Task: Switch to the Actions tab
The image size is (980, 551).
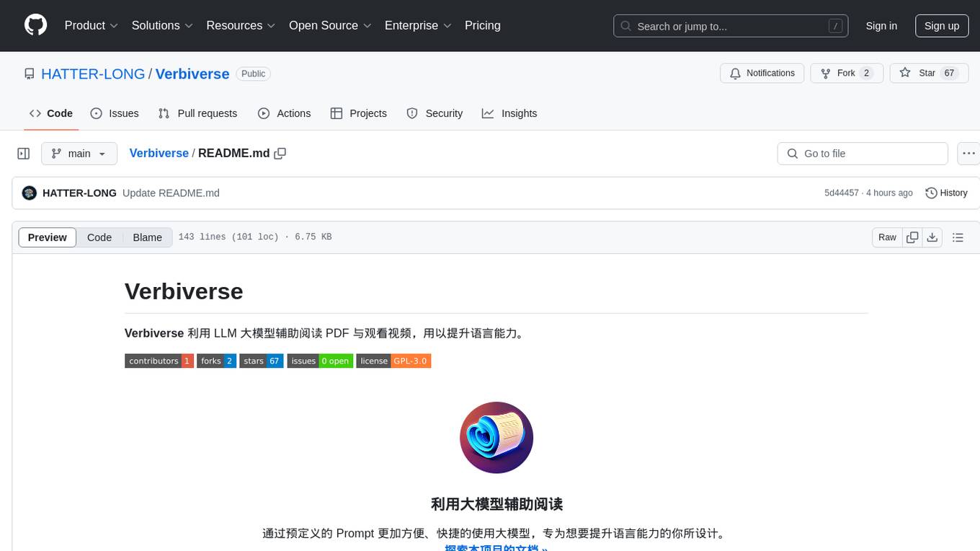Action: (285, 113)
